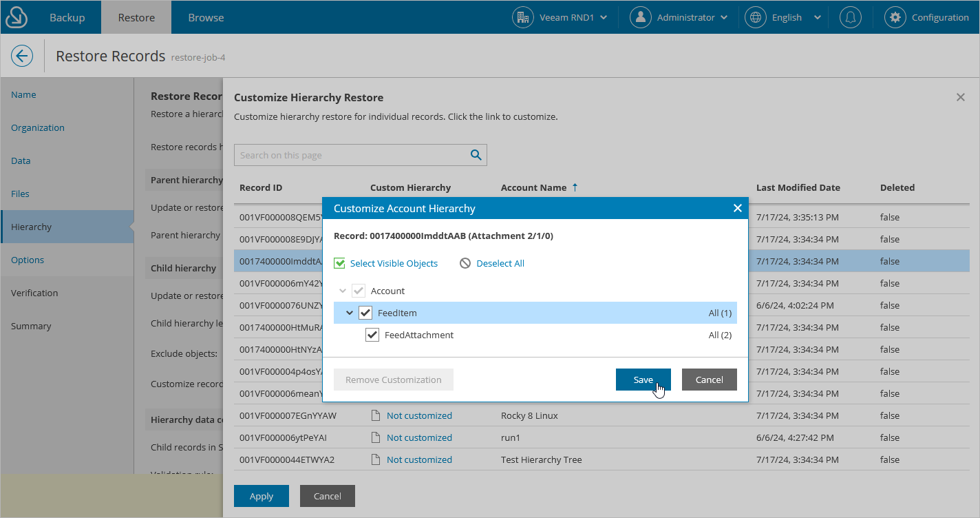Image resolution: width=980 pixels, height=518 pixels.
Task: Focus the Search on this page field
Action: point(351,155)
